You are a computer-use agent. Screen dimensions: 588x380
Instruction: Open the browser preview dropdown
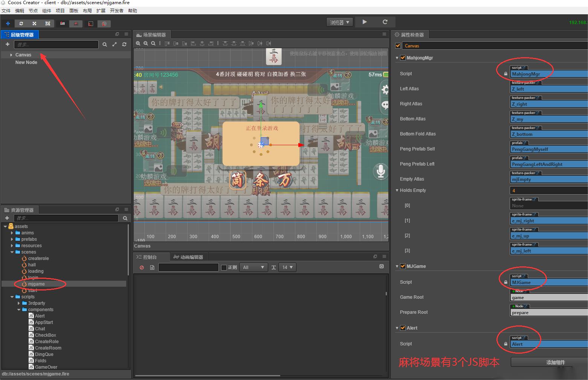[339, 22]
